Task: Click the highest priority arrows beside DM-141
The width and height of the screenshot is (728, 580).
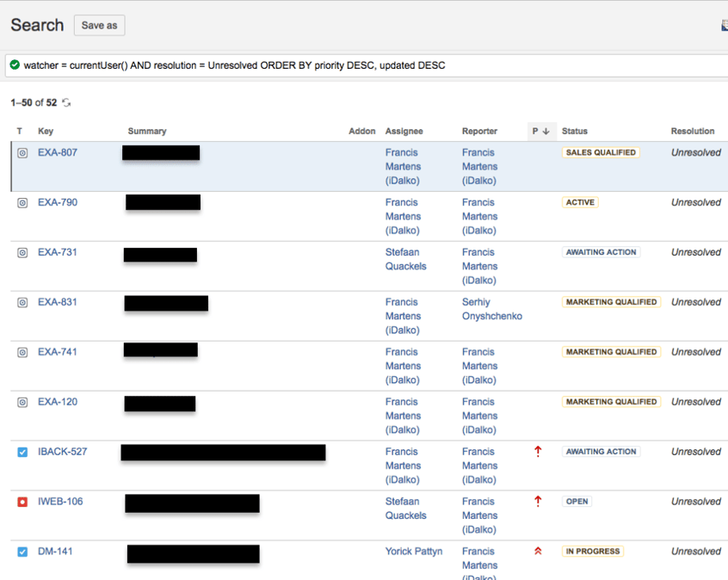Action: 538,551
